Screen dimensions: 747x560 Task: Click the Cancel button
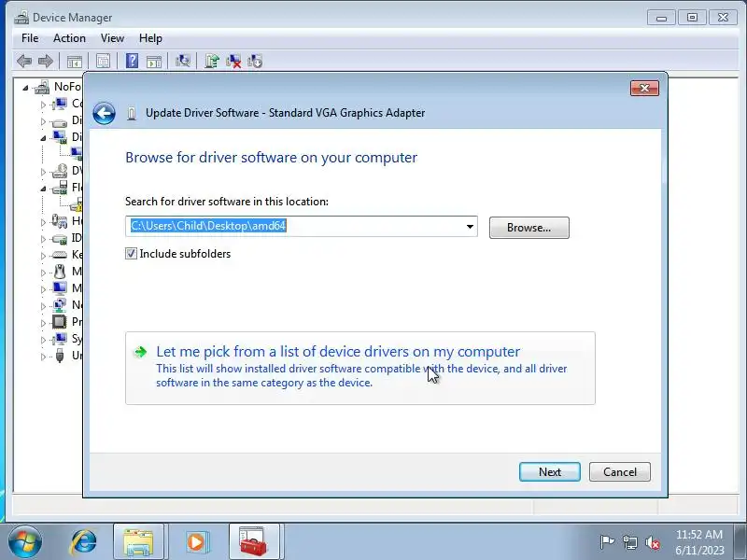620,472
